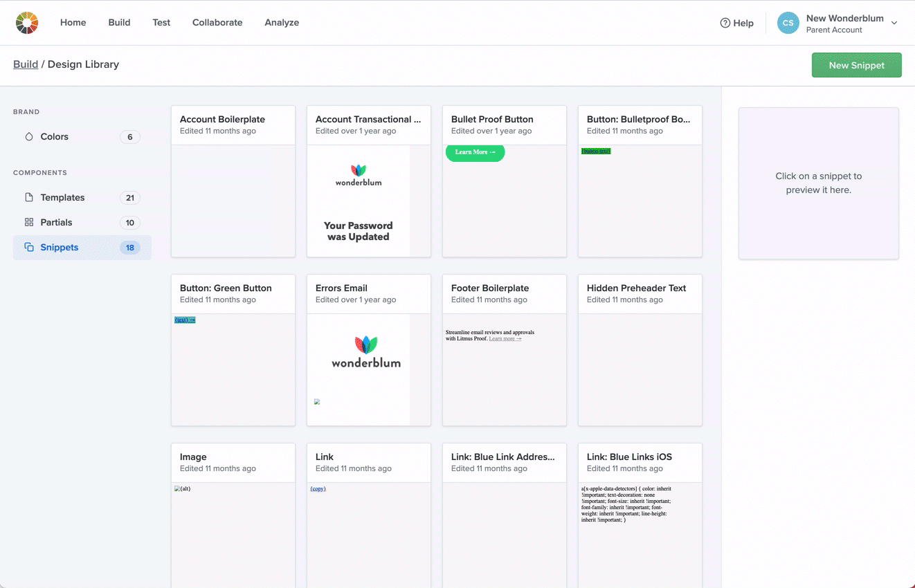Select the Hidden Preheader Text snippet
The image size is (915, 588).
pyautogui.click(x=640, y=350)
